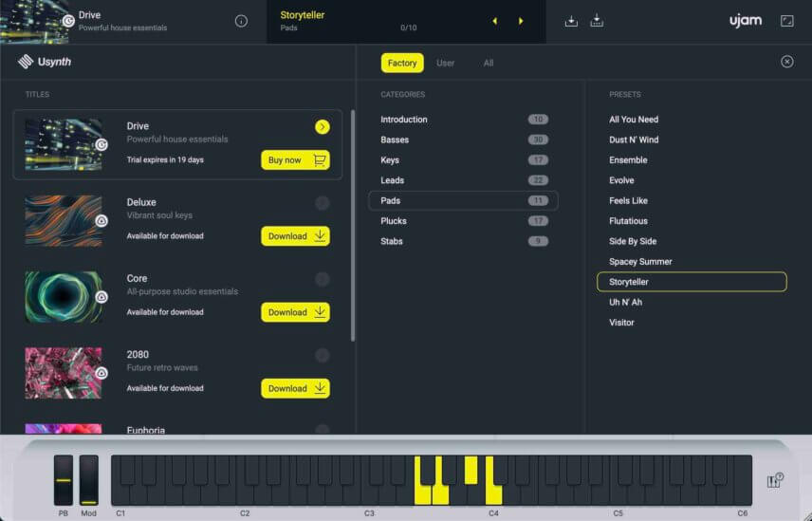
Task: Click the Drive thumbnail image
Action: pos(64,144)
